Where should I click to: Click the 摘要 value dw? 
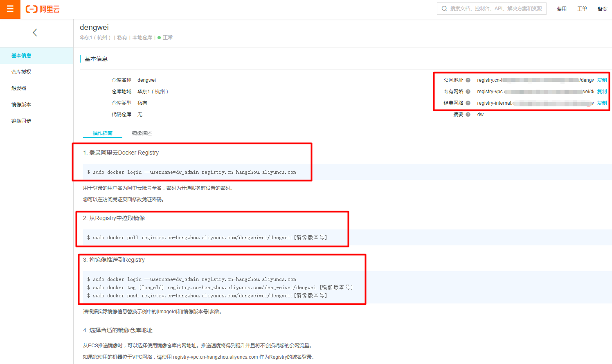pos(480,115)
